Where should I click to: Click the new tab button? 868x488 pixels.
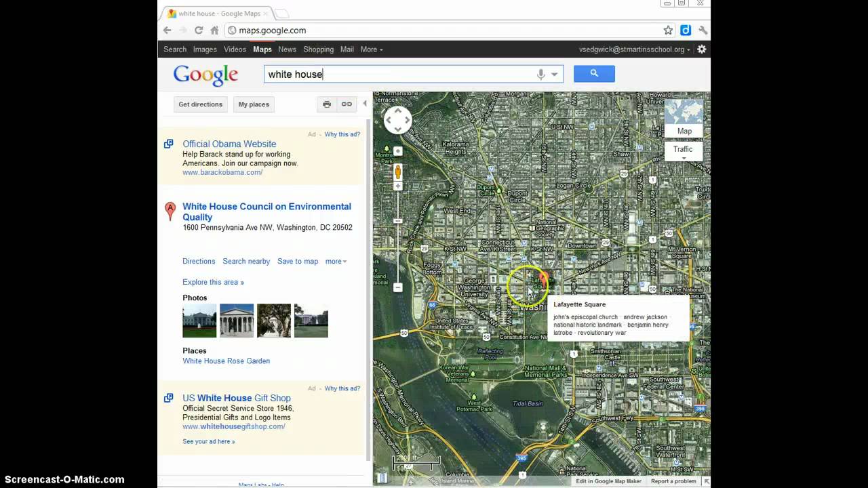tap(281, 14)
